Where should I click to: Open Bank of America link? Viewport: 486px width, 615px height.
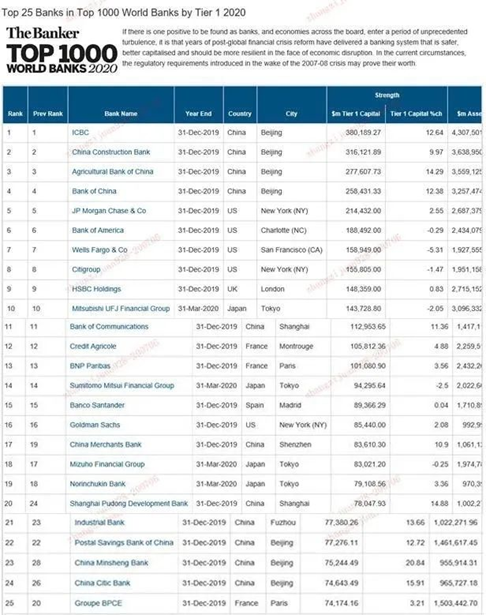coord(98,230)
